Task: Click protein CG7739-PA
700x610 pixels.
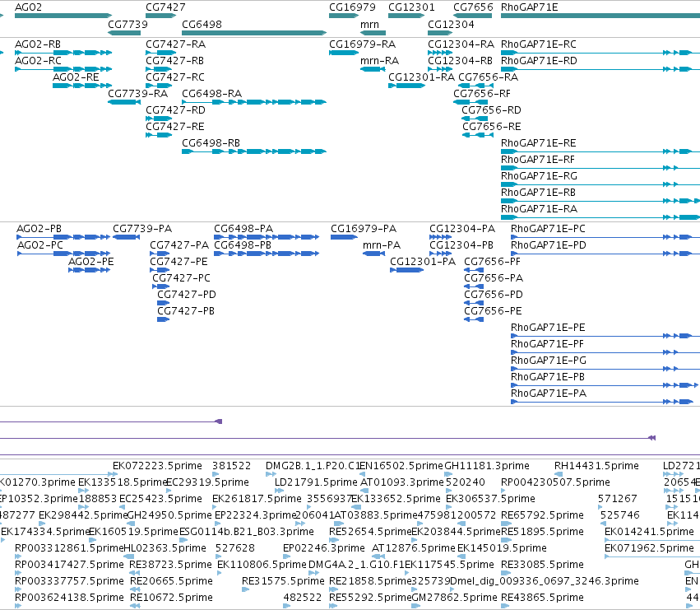Action: pyautogui.click(x=142, y=229)
